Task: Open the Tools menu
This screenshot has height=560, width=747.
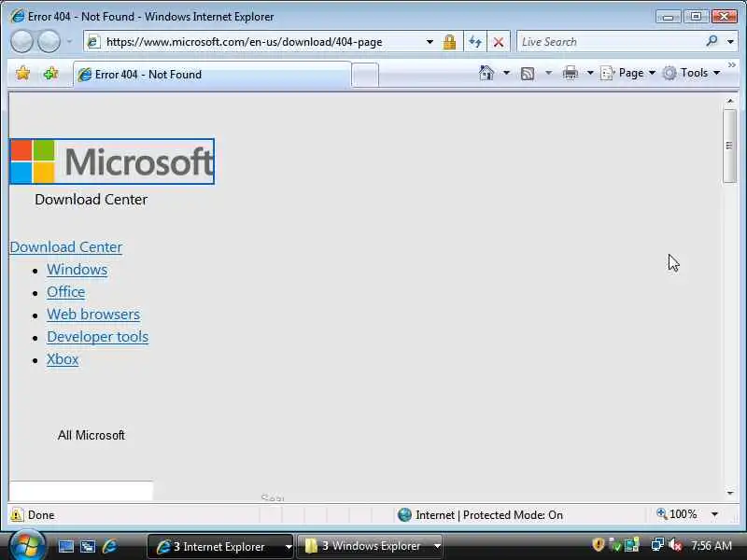Action: (x=692, y=73)
